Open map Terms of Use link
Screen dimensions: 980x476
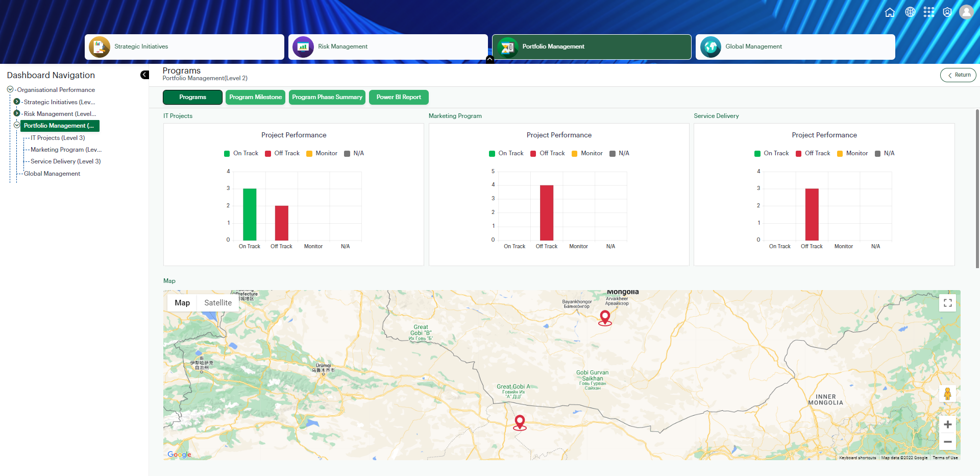point(945,458)
